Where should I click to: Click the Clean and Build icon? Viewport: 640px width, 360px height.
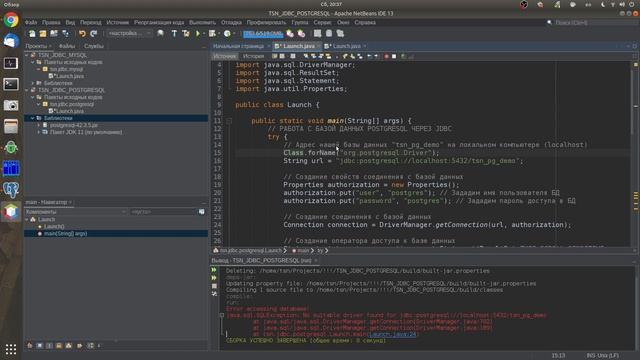[186, 33]
